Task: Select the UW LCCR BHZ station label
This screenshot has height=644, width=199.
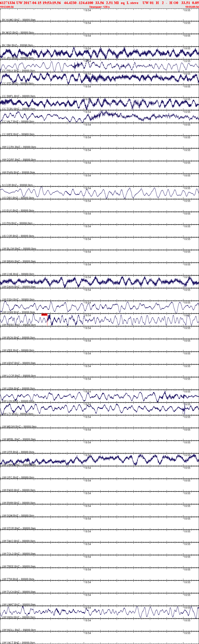Action: [19, 376]
